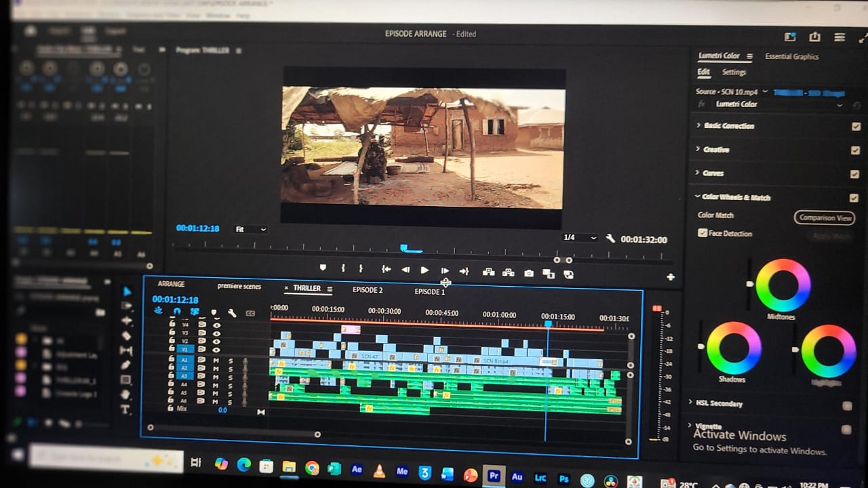
Task: Select the Razor tool in the tools panel
Action: click(126, 335)
